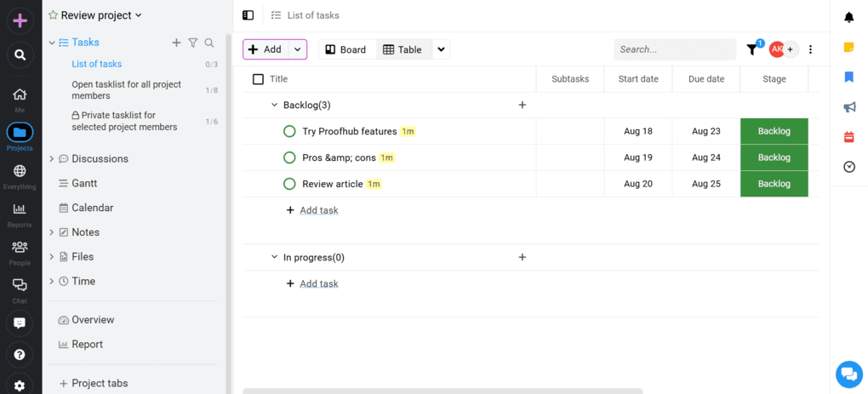
Task: Open the blue chat bubble widget
Action: point(849,374)
